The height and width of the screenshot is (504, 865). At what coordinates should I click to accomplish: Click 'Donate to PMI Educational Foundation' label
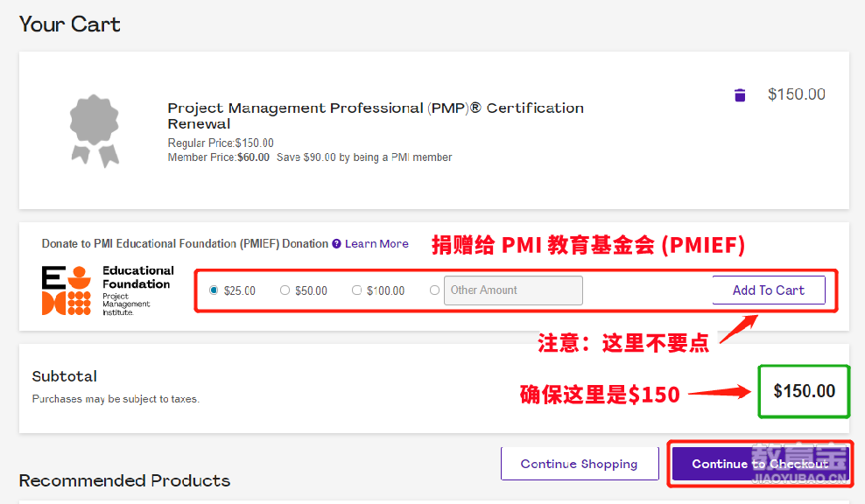(185, 244)
